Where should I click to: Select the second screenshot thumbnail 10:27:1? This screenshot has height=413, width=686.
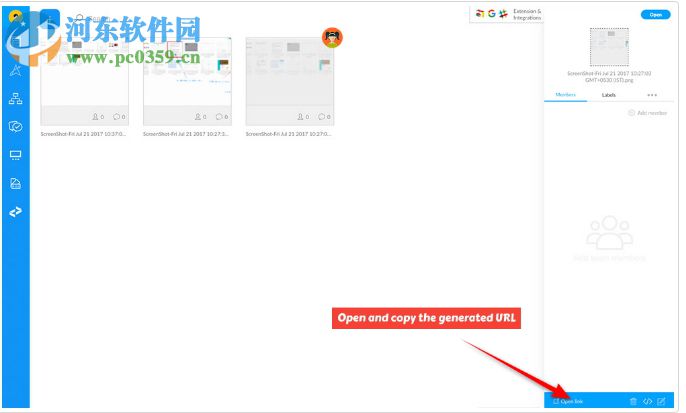187,81
